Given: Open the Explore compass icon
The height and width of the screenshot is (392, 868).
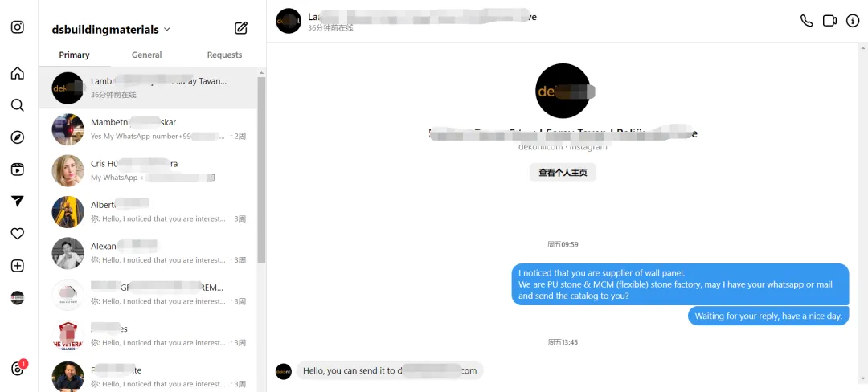Looking at the screenshot, I should 18,137.
